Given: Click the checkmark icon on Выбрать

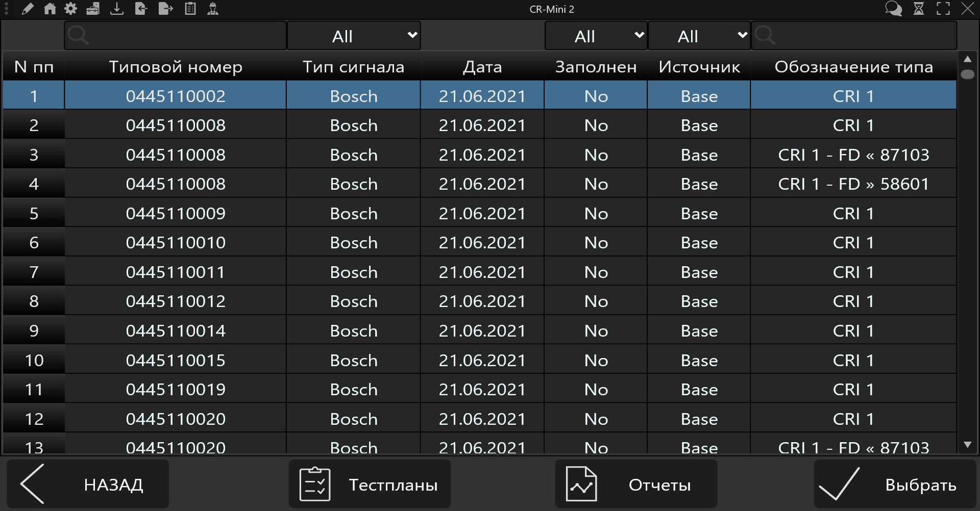Looking at the screenshot, I should click(x=839, y=484).
